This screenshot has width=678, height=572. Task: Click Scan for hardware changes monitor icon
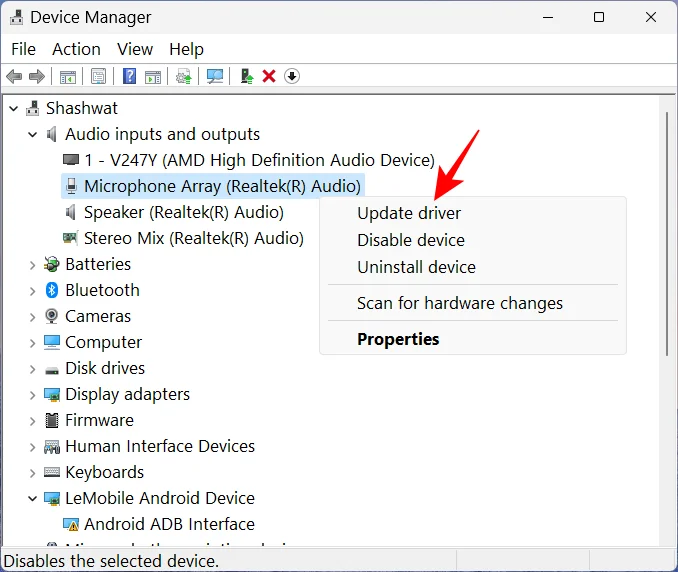pos(215,77)
